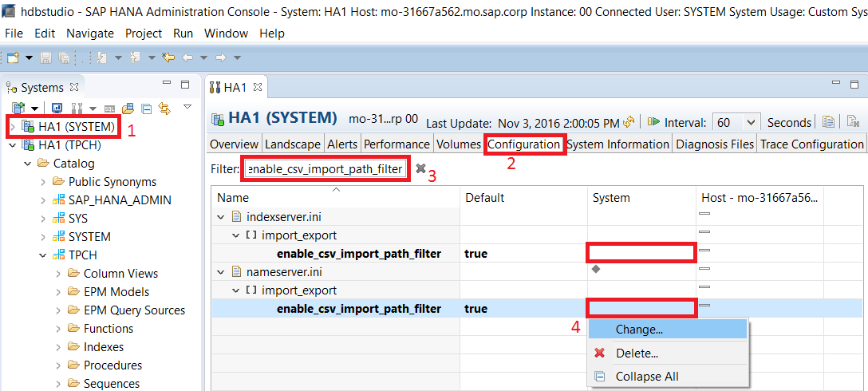Viewport: 868px width, 391px height.
Task: Click the copy documents icon beside Seconds
Action: (828, 122)
